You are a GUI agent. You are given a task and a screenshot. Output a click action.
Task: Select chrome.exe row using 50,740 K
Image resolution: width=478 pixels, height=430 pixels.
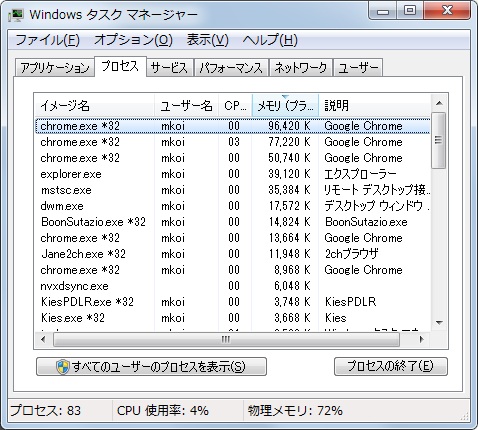click(233, 158)
